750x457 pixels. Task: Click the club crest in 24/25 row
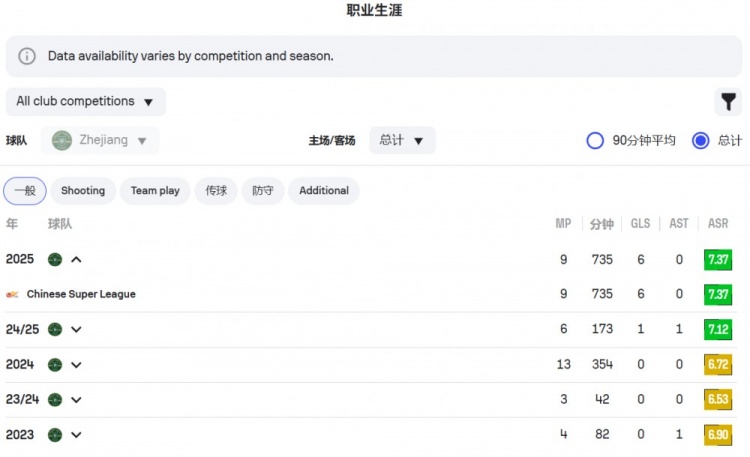point(55,329)
